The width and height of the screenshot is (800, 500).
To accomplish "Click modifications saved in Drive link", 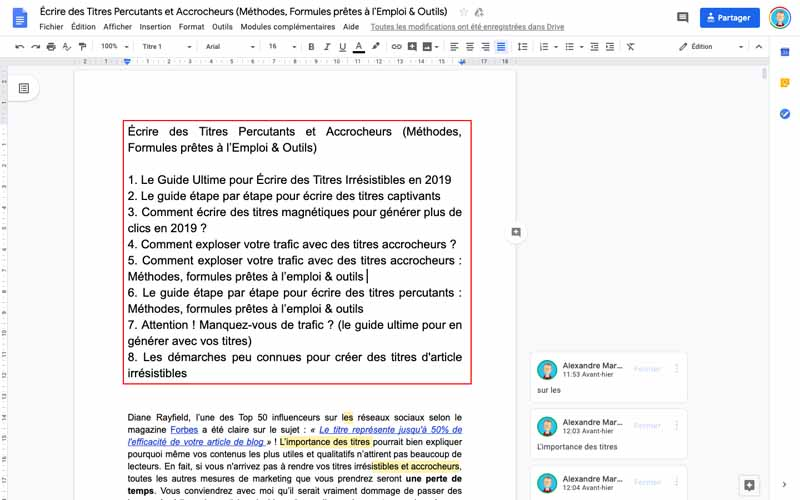I will coord(467,27).
